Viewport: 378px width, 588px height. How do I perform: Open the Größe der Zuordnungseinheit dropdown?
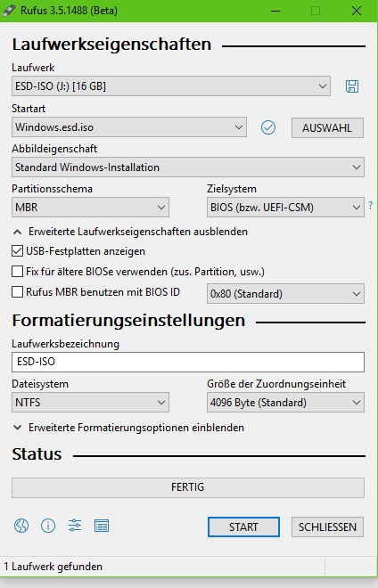tap(285, 403)
